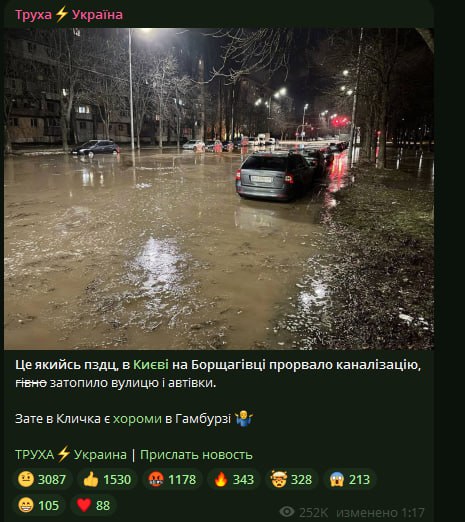Click the lightning bolt in channel title
The width and height of the screenshot is (465, 522).
point(62,14)
